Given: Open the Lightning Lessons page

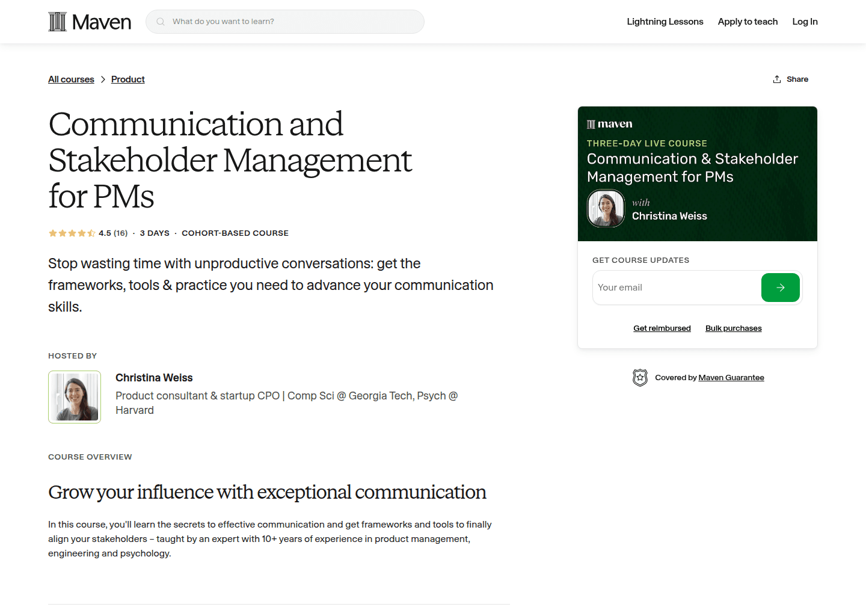Looking at the screenshot, I should pos(665,21).
